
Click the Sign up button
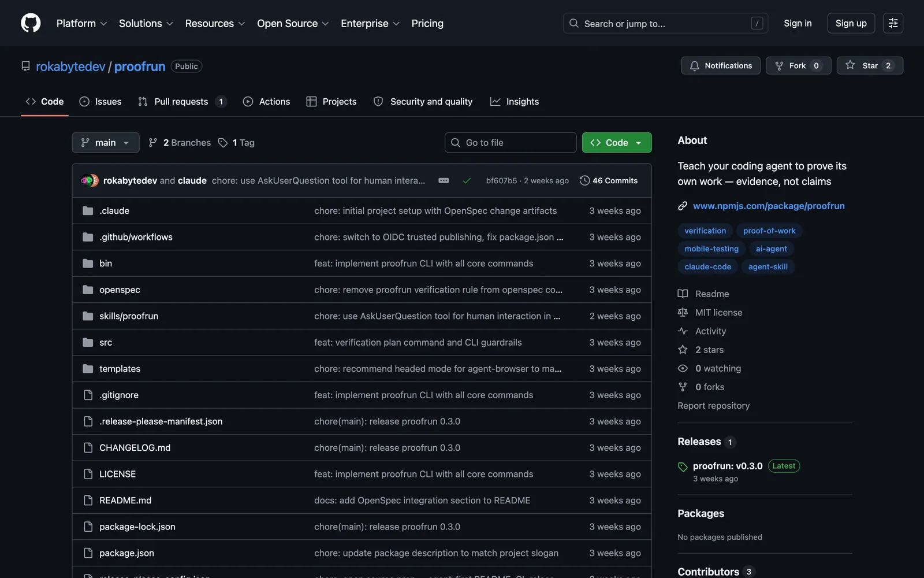[851, 23]
